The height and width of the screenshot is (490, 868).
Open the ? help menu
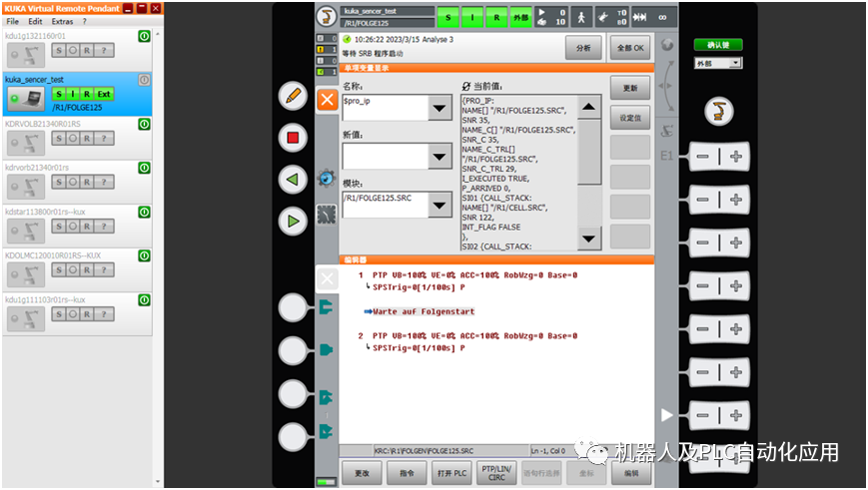point(84,21)
